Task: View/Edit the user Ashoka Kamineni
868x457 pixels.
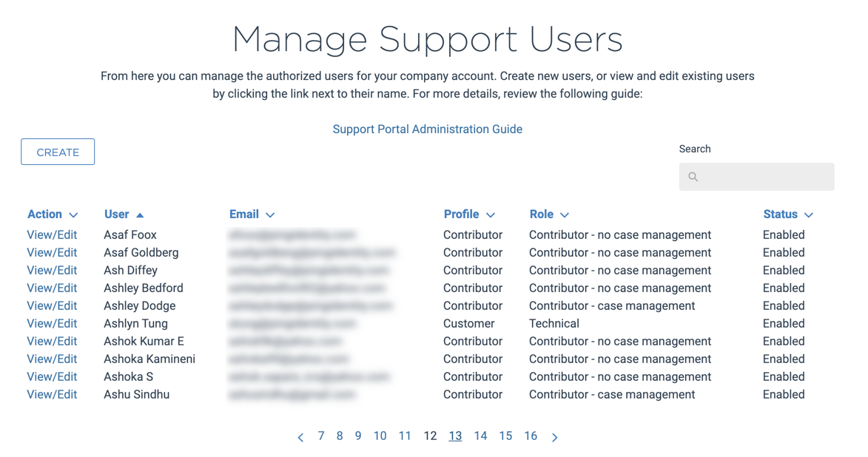Action: tap(52, 359)
